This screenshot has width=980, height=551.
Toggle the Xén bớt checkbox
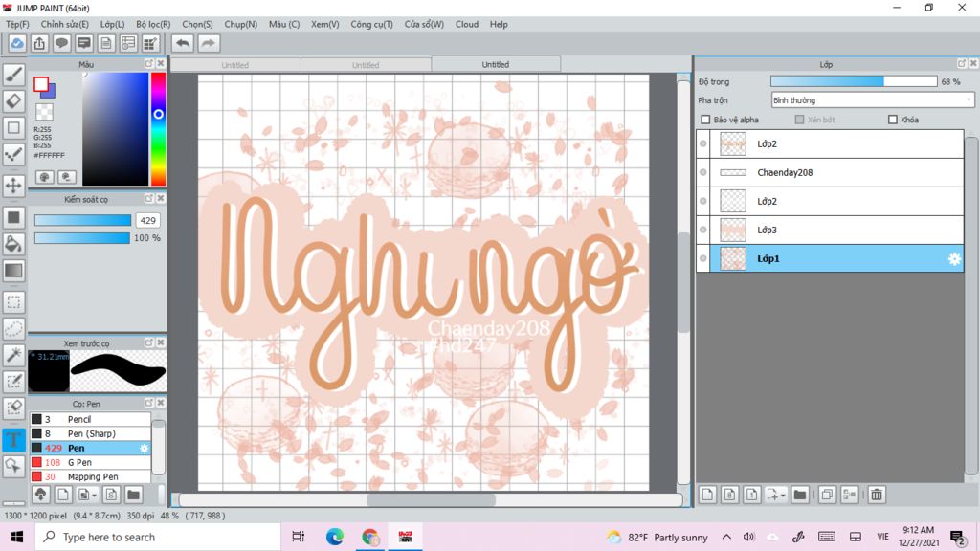pos(799,120)
